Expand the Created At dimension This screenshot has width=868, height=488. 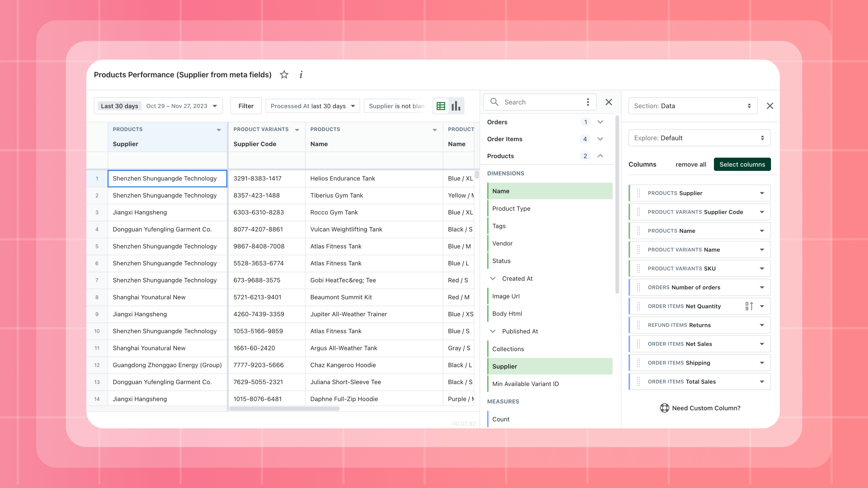(x=493, y=279)
